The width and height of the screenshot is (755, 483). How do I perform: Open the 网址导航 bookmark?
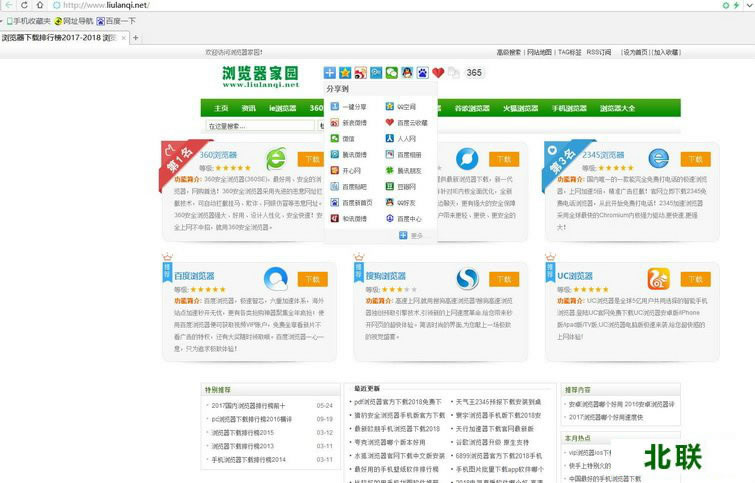coord(74,21)
